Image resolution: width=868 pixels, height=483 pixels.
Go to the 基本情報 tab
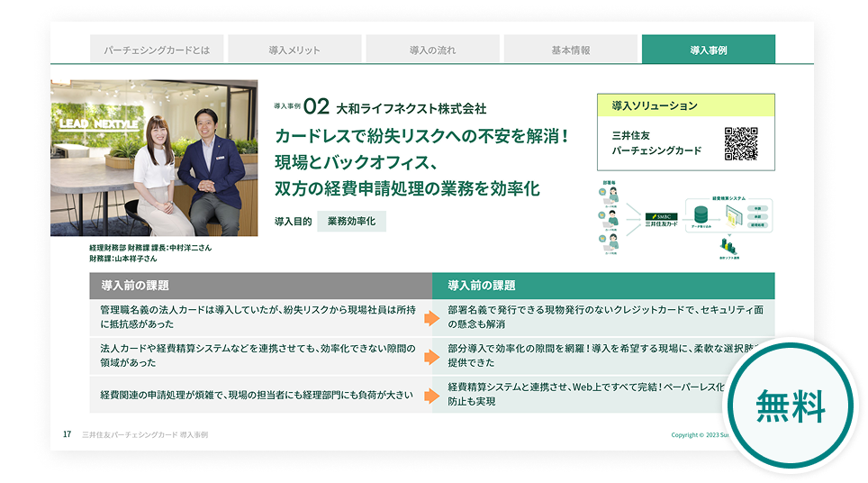[571, 50]
